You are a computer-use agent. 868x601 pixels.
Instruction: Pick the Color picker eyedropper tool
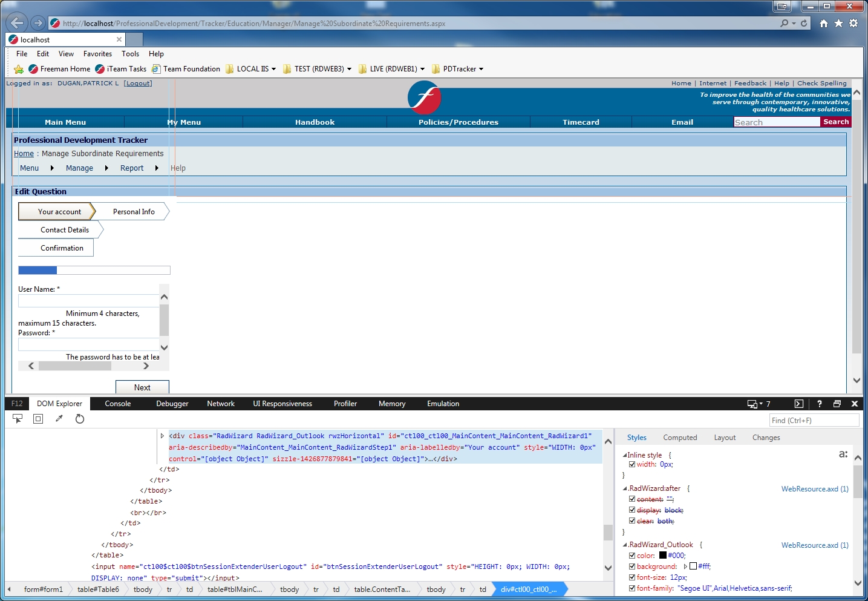(x=59, y=419)
